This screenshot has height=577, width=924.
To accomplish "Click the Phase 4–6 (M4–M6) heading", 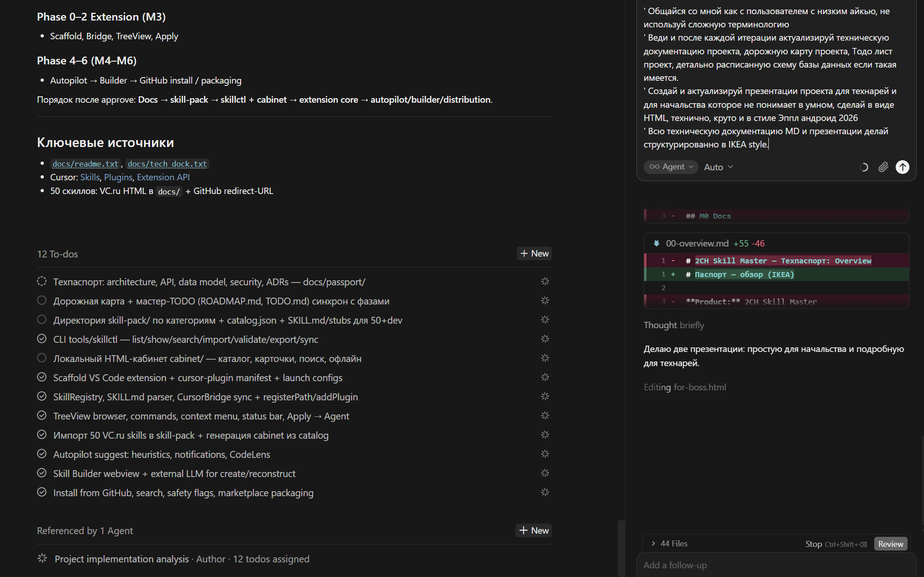I will pyautogui.click(x=87, y=61).
